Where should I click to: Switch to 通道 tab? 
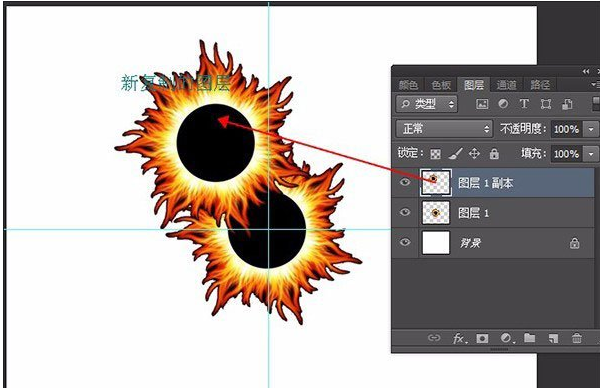click(x=506, y=85)
